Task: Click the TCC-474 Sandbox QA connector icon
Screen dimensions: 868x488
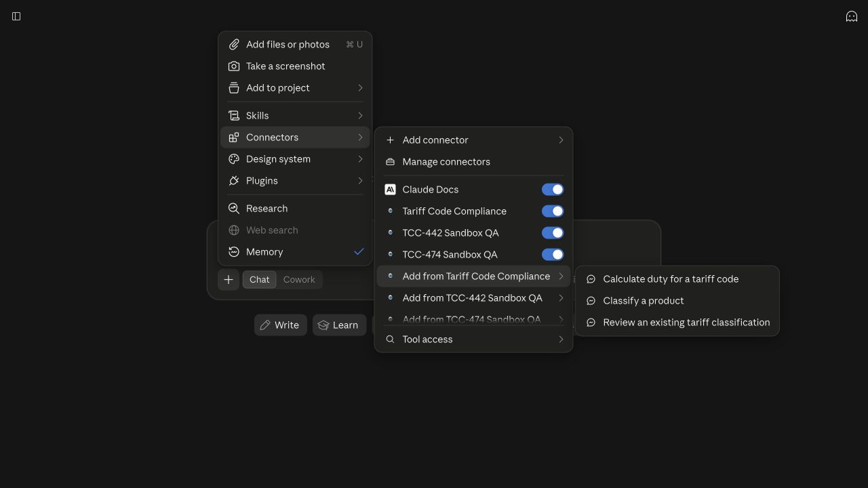Action: (390, 255)
